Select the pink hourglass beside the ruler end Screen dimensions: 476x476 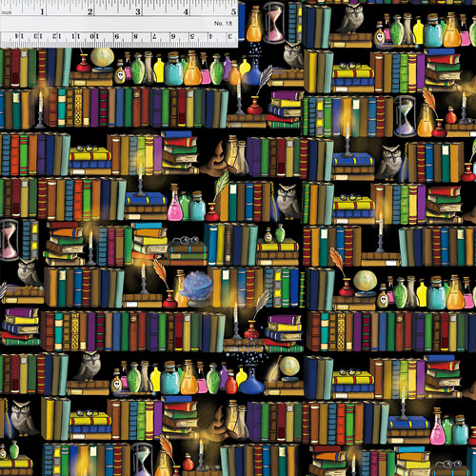click(274, 22)
